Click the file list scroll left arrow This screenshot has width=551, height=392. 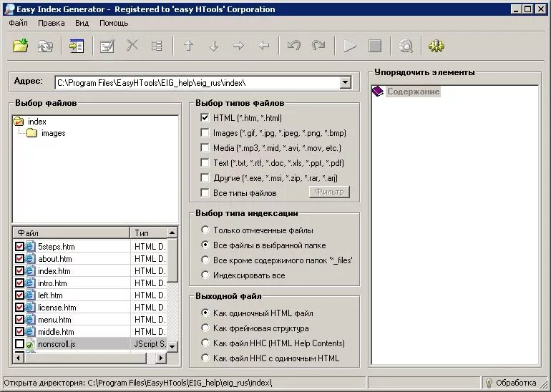(x=19, y=358)
